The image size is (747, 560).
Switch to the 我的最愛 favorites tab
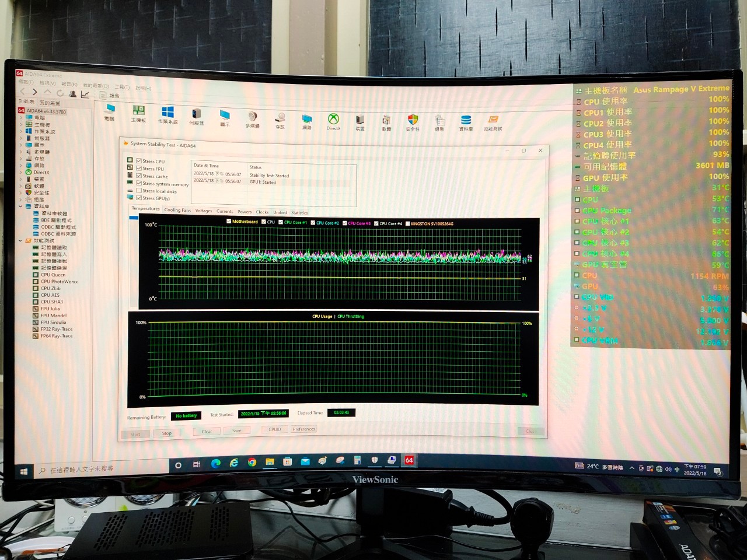tap(50, 103)
